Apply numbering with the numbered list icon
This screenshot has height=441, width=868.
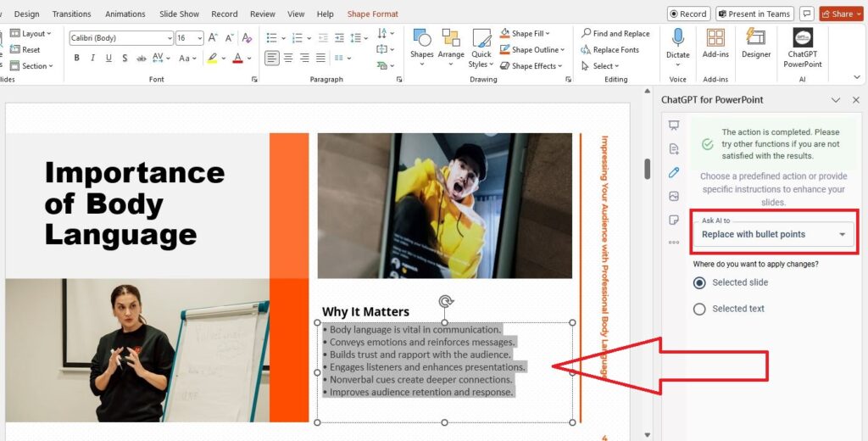(298, 37)
